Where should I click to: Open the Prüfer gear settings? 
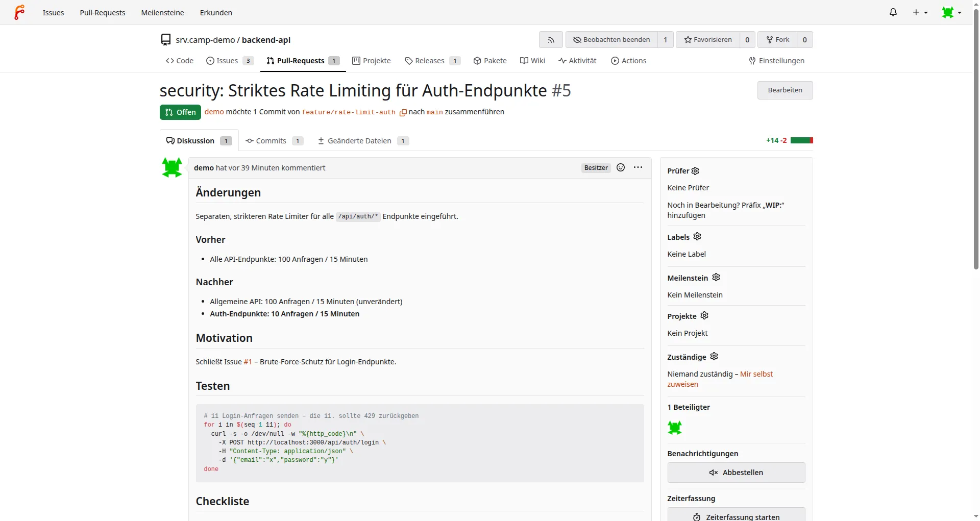tap(695, 171)
